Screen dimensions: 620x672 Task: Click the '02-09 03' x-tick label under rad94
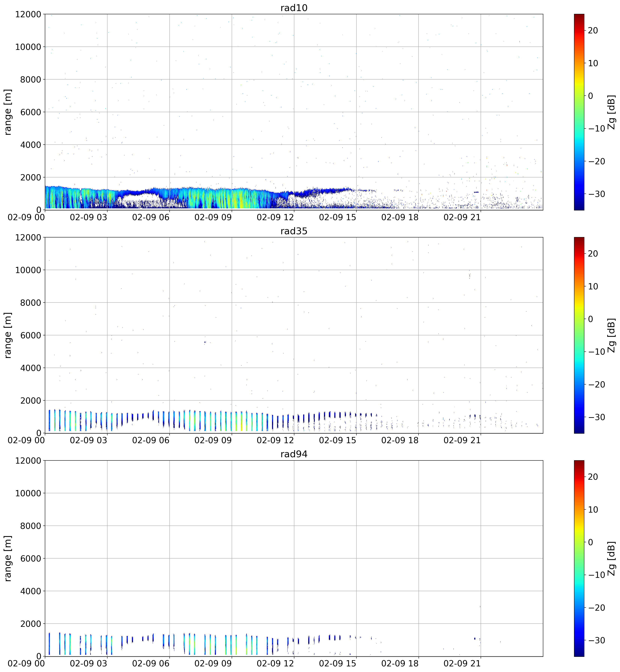(89, 664)
